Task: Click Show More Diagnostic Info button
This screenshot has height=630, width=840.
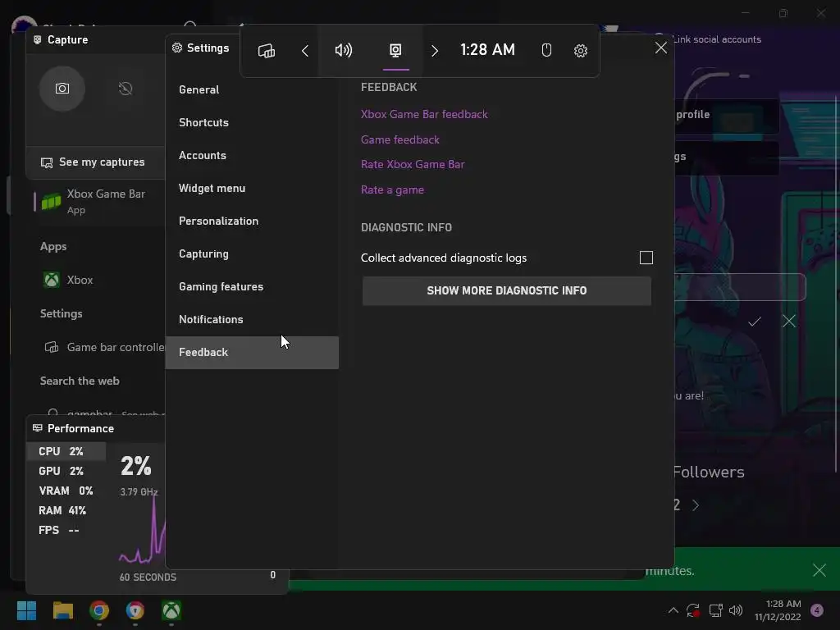Action: pyautogui.click(x=507, y=291)
